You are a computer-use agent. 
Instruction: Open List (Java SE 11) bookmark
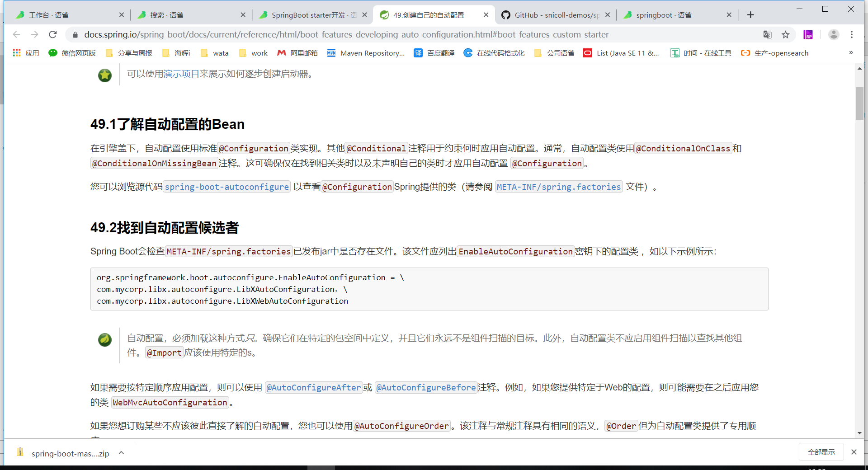coord(621,53)
